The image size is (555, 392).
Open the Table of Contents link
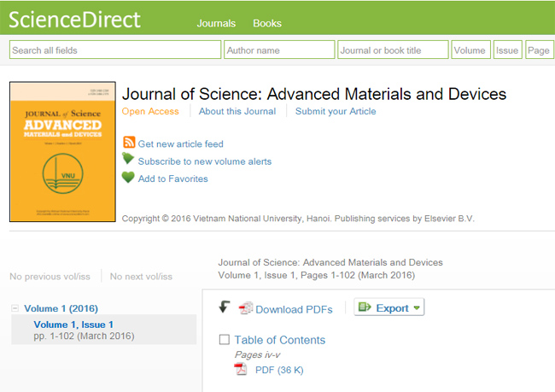(280, 340)
